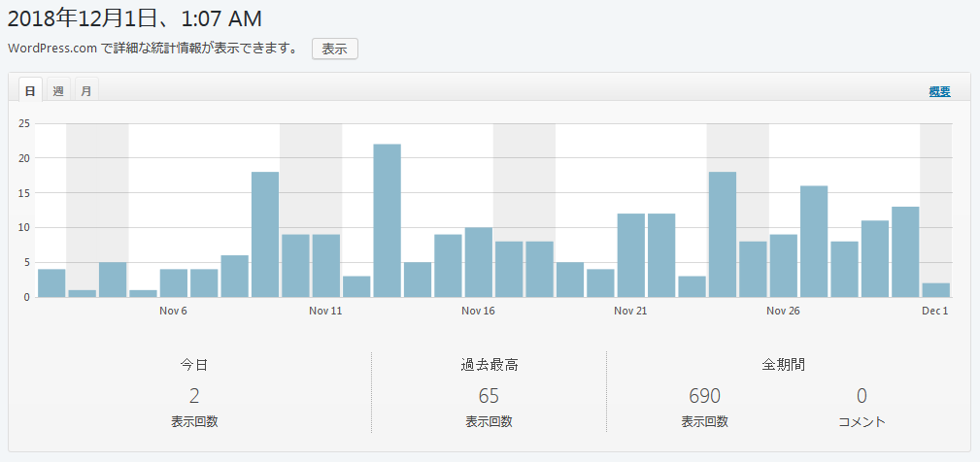
Task: Click the 2018年12月1日 date heading
Action: (x=135, y=18)
